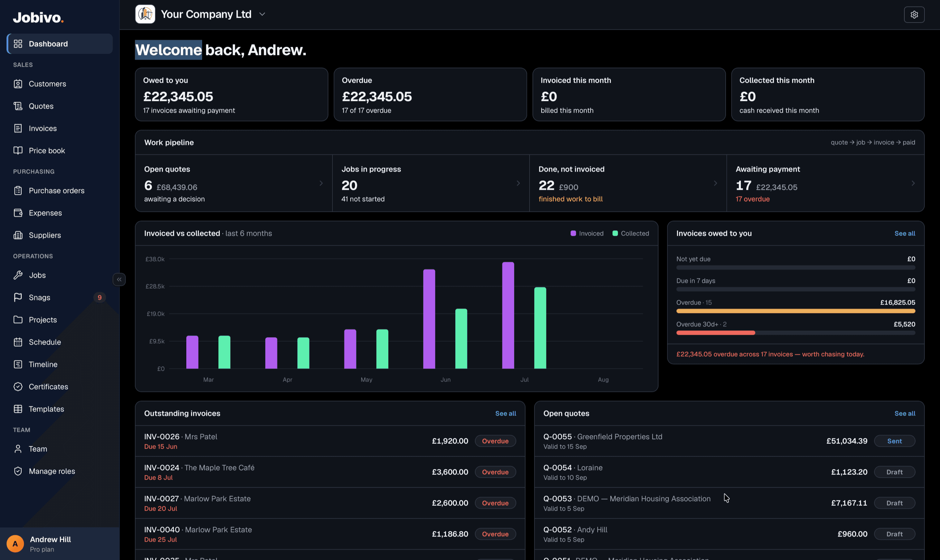See all open quotes
The image size is (940, 560).
click(905, 414)
